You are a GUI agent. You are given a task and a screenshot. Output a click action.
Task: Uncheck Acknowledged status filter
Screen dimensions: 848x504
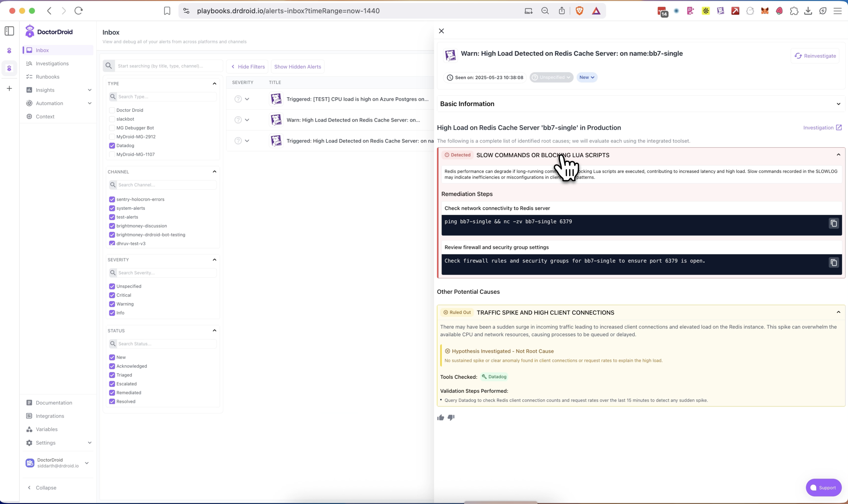pyautogui.click(x=112, y=366)
